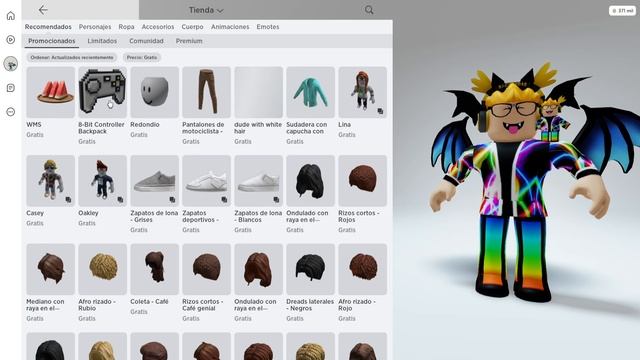Viewport: 640px width, 360px height.
Task: Open the Afro rizado - Rojo hair
Action: point(362,269)
